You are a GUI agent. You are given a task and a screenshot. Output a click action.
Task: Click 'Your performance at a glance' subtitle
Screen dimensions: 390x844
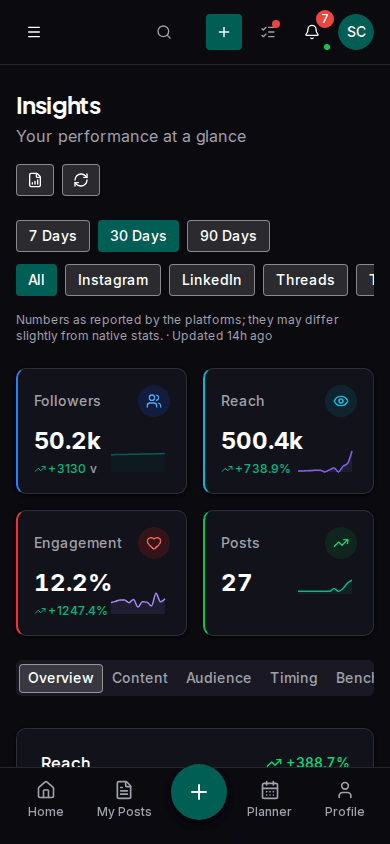click(131, 136)
